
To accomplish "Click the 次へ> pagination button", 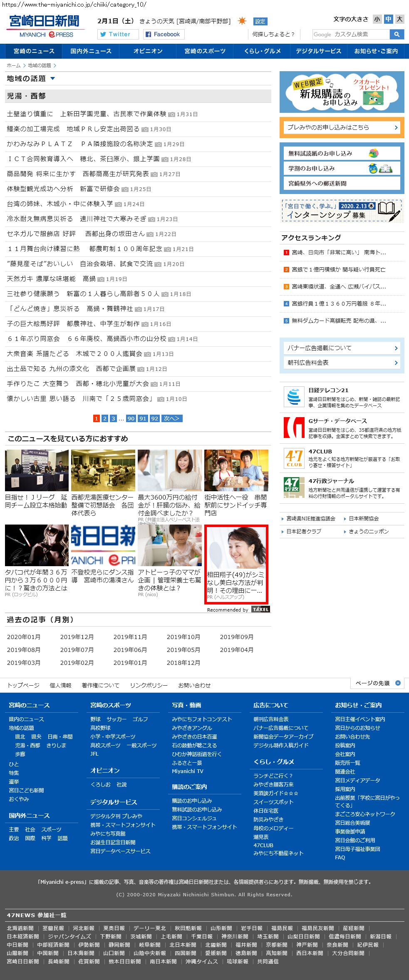I will tap(172, 418).
